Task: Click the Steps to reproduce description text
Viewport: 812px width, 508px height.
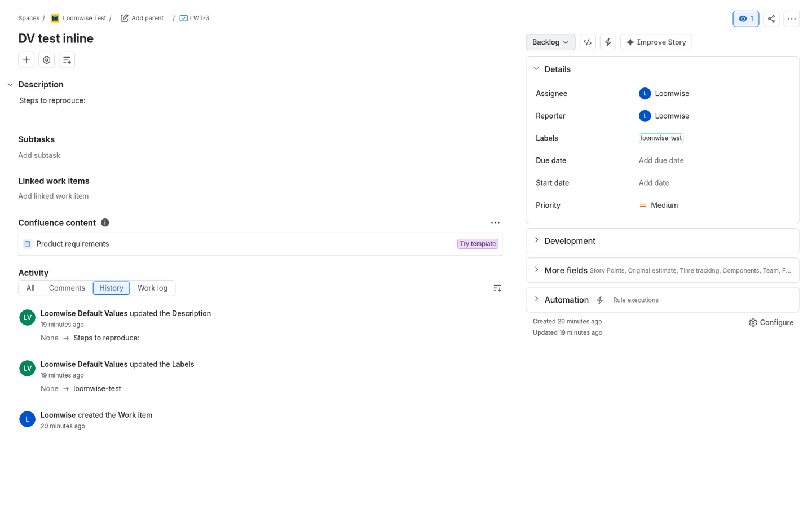Action: [52, 100]
